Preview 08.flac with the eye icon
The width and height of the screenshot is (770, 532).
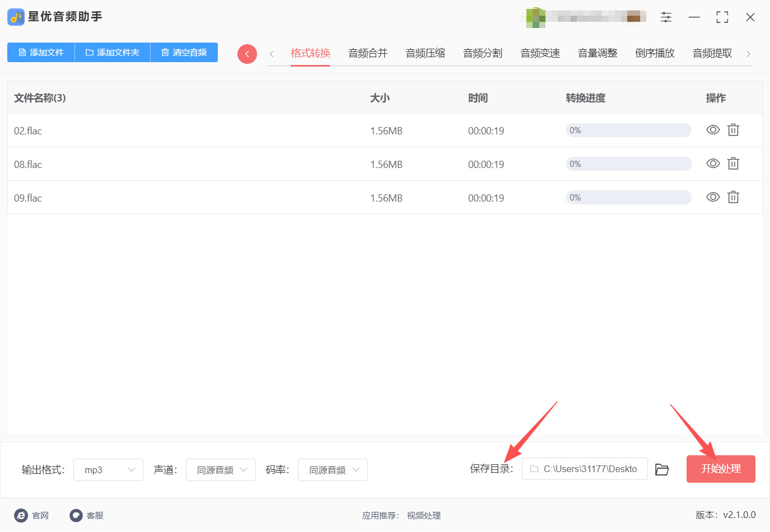(x=713, y=164)
